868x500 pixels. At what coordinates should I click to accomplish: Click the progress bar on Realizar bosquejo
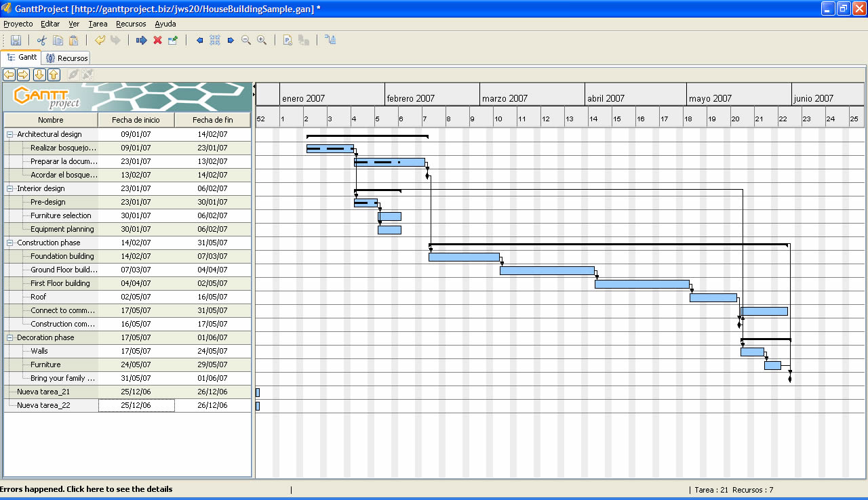[x=329, y=148]
